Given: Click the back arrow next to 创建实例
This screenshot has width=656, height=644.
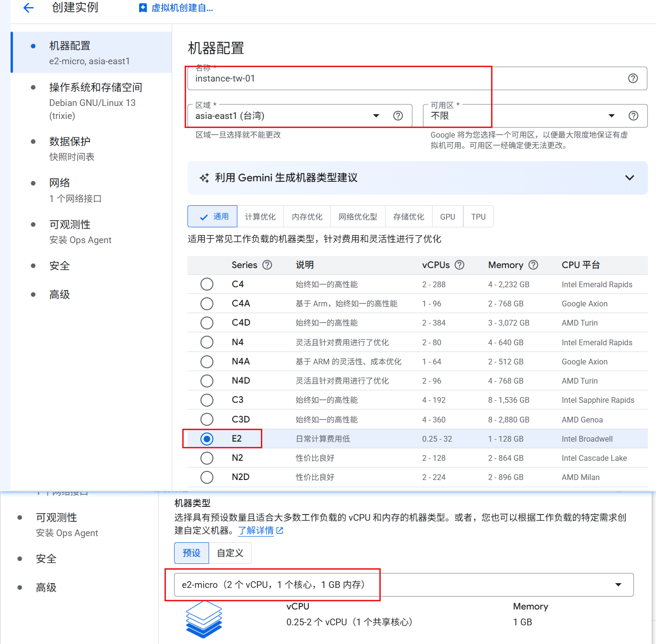Looking at the screenshot, I should pos(28,8).
